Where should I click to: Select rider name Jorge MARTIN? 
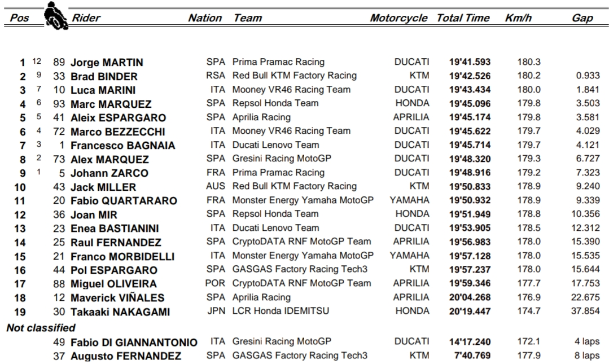(107, 63)
